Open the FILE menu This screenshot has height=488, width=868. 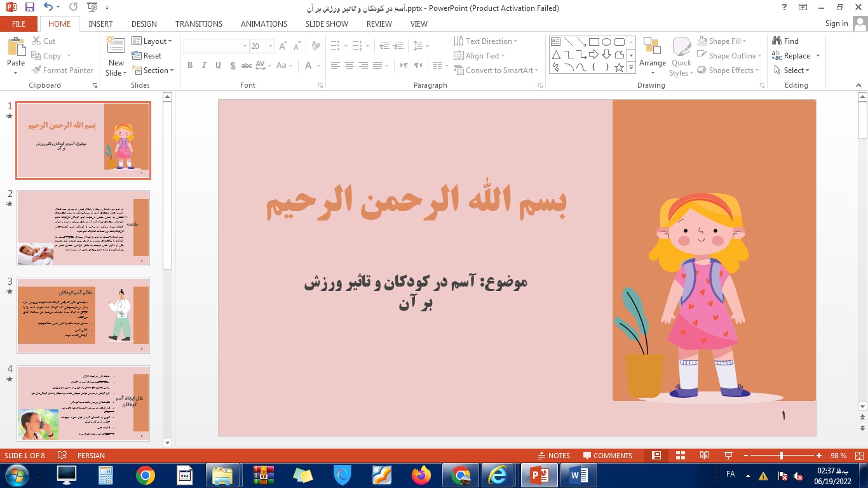[18, 24]
